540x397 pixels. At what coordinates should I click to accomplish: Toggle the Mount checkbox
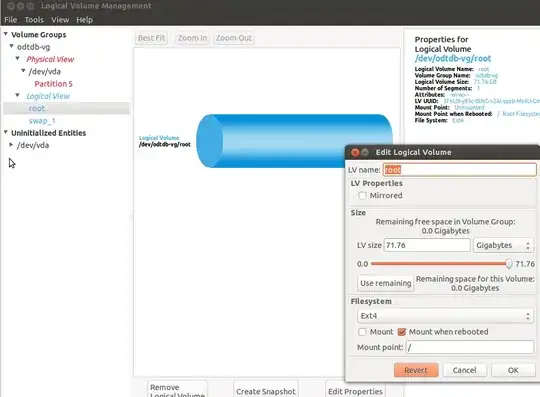tap(362, 332)
